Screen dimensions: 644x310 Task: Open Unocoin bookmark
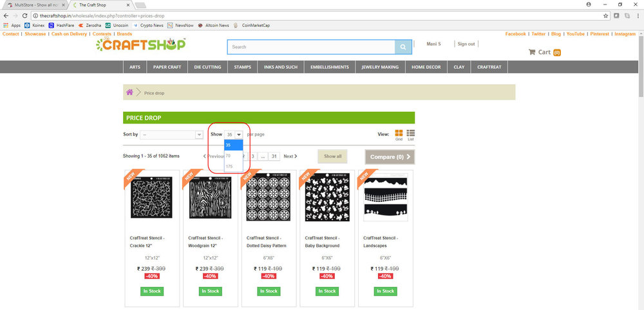click(x=117, y=26)
